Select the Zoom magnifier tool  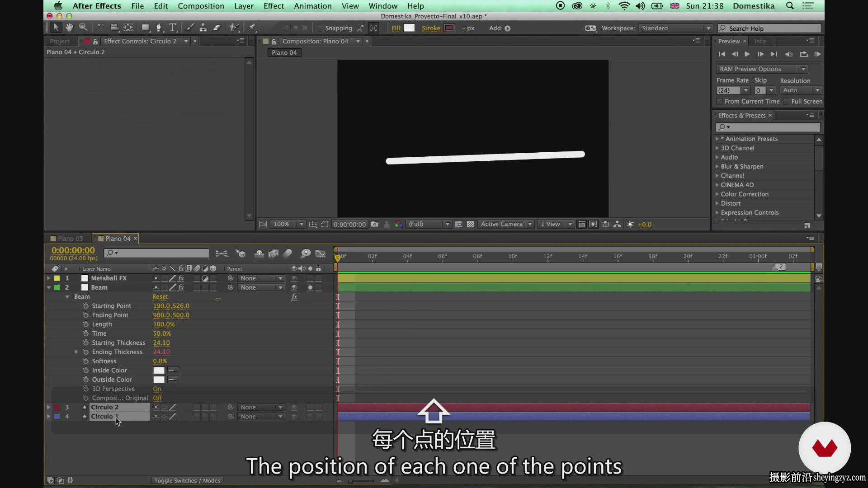[x=83, y=28]
